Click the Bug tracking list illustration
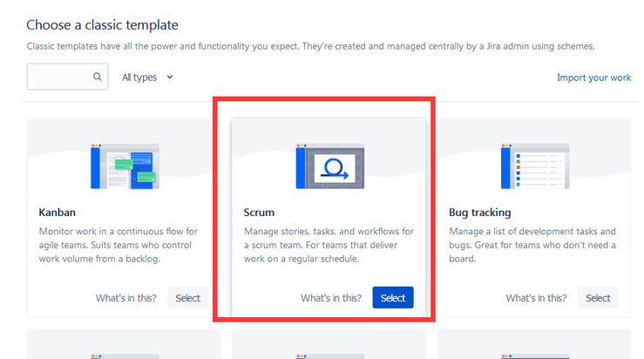644x359 pixels. click(535, 166)
